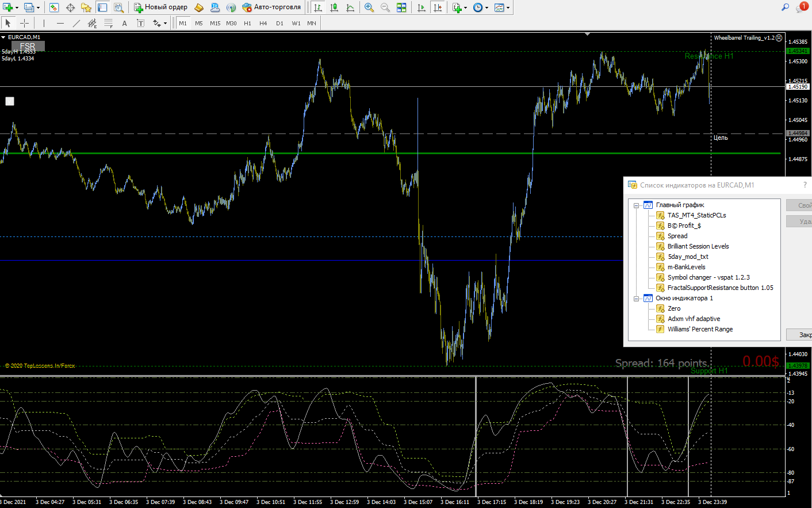Draw a vertical line tool
Image resolution: width=812 pixels, height=508 pixels.
[x=44, y=23]
